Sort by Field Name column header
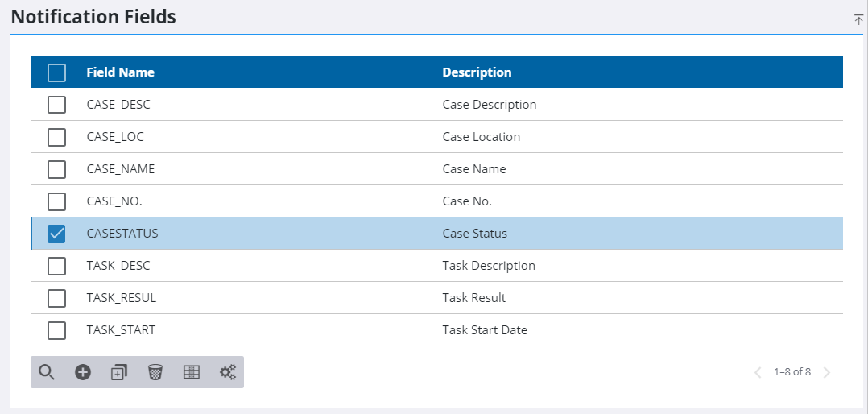868x414 pixels. [x=120, y=72]
